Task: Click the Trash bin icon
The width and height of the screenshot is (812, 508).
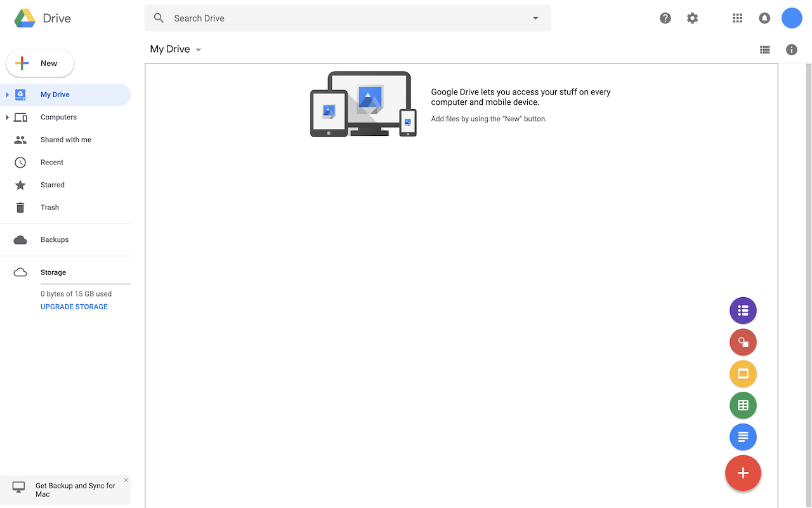Action: click(20, 208)
